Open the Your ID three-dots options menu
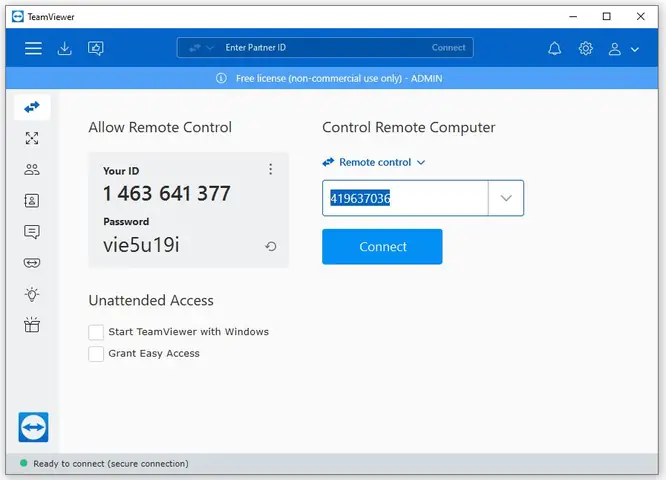The height and width of the screenshot is (480, 666). [271, 169]
